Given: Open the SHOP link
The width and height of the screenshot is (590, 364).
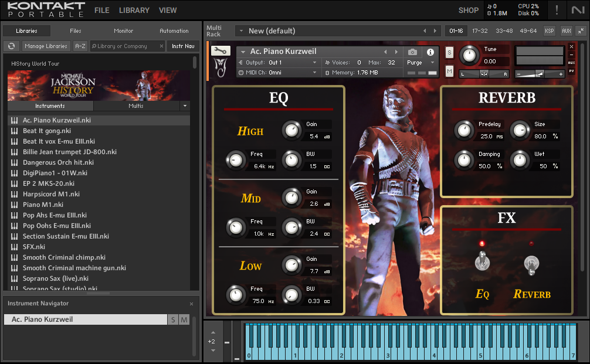Looking at the screenshot, I should click(469, 10).
